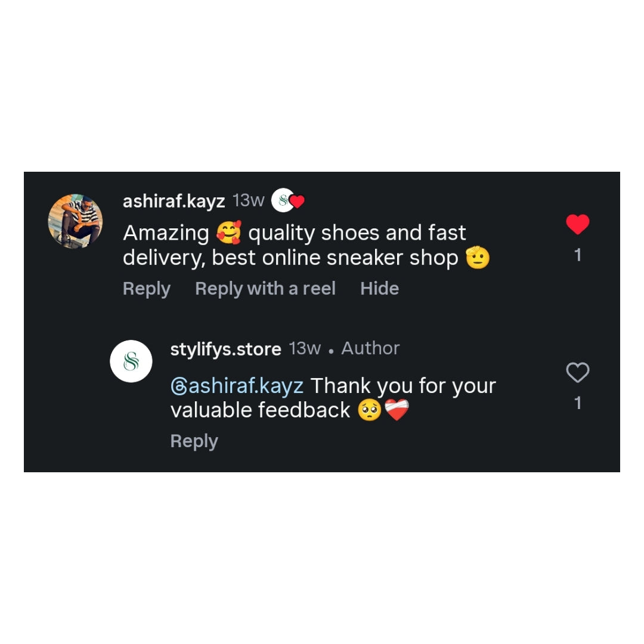Open ashiraf.kayz profile picture
This screenshot has height=644, width=644.
[x=75, y=221]
